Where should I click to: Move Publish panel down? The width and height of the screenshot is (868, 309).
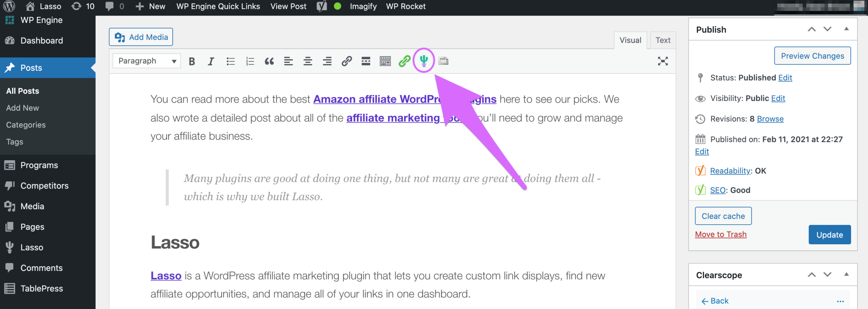pos(827,29)
